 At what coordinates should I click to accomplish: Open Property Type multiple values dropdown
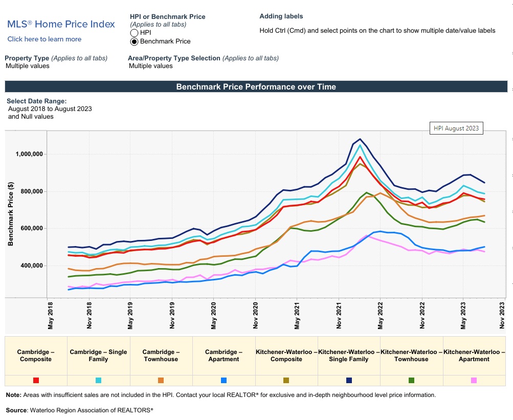point(28,66)
